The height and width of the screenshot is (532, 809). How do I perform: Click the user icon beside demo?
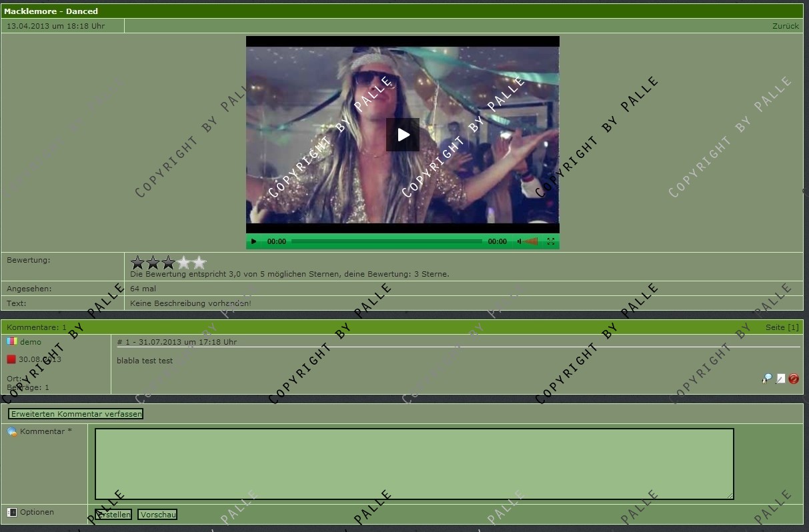pos(11,341)
